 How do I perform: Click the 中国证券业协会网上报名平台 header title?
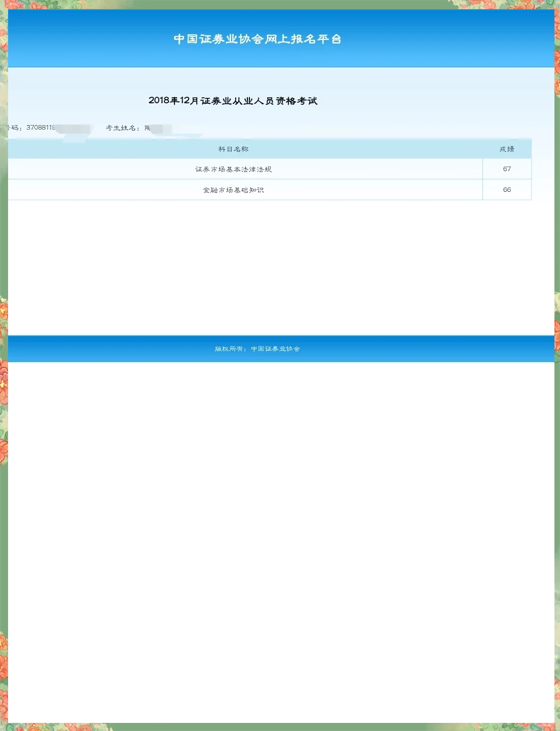(x=257, y=39)
